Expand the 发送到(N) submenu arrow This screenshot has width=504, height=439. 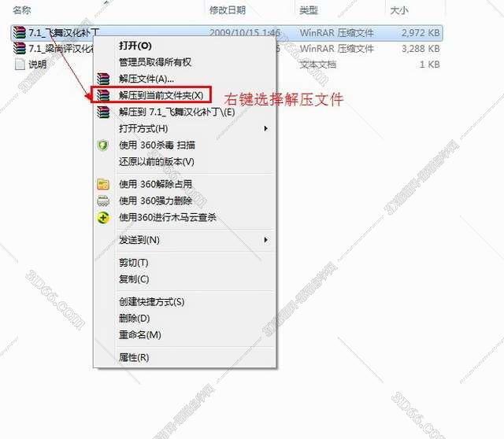266,240
